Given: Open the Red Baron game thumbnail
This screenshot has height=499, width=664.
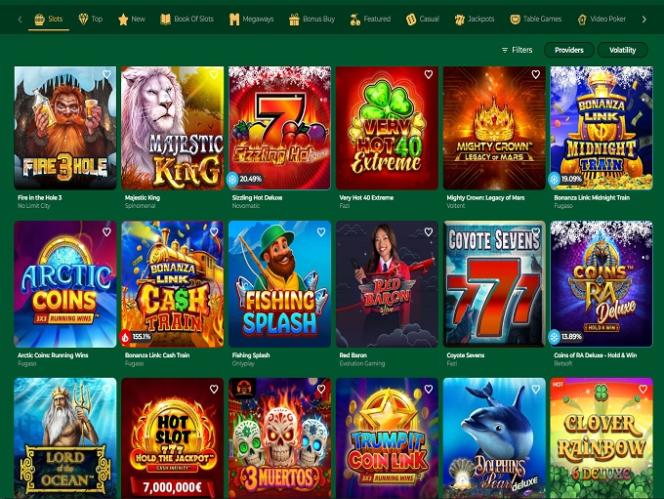Looking at the screenshot, I should pos(387,284).
